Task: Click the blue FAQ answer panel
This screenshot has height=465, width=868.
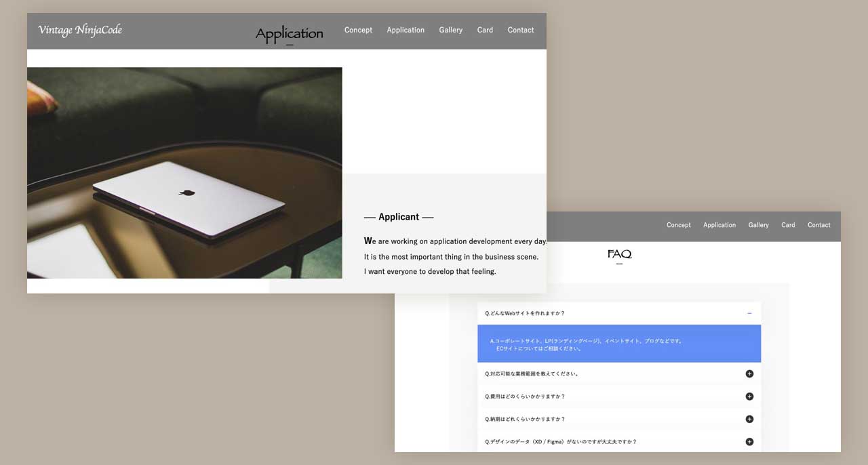Action: point(618,344)
